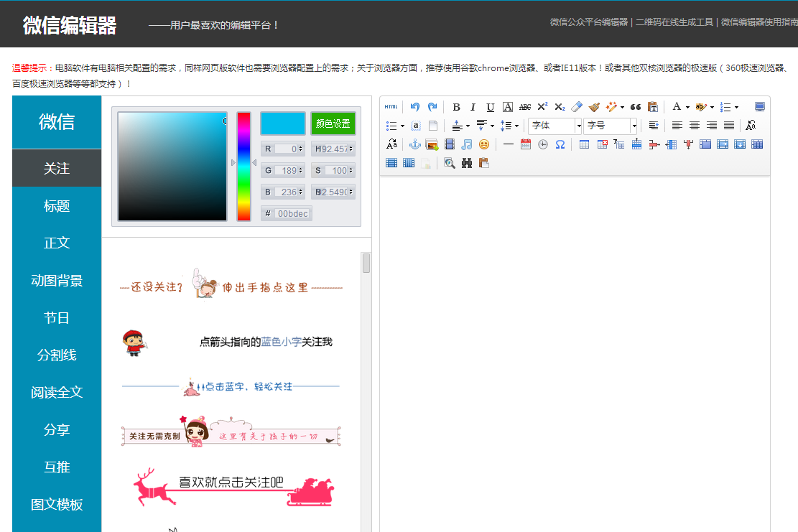The width and height of the screenshot is (798, 532).
Task: Open the emoticon picker
Action: pyautogui.click(x=484, y=144)
